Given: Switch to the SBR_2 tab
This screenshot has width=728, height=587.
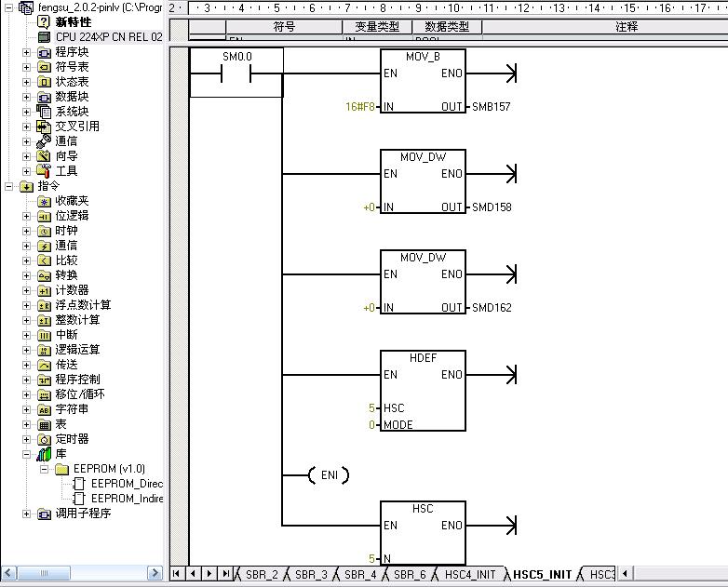Looking at the screenshot, I should (262, 574).
